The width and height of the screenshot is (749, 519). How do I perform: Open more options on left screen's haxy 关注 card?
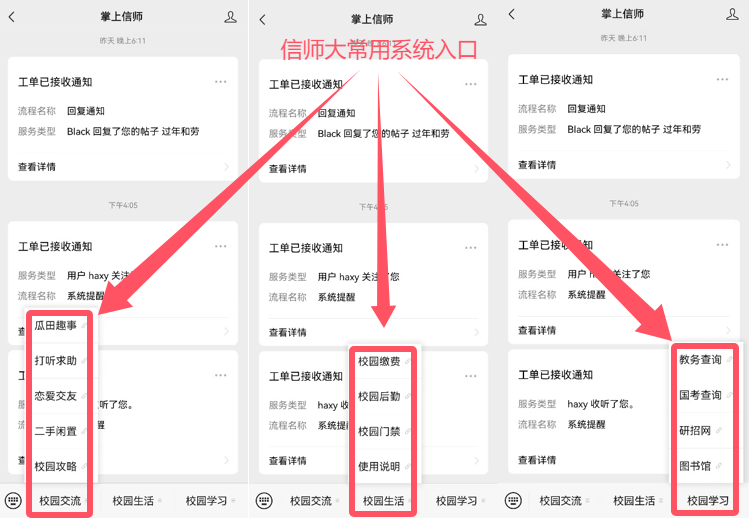click(221, 246)
